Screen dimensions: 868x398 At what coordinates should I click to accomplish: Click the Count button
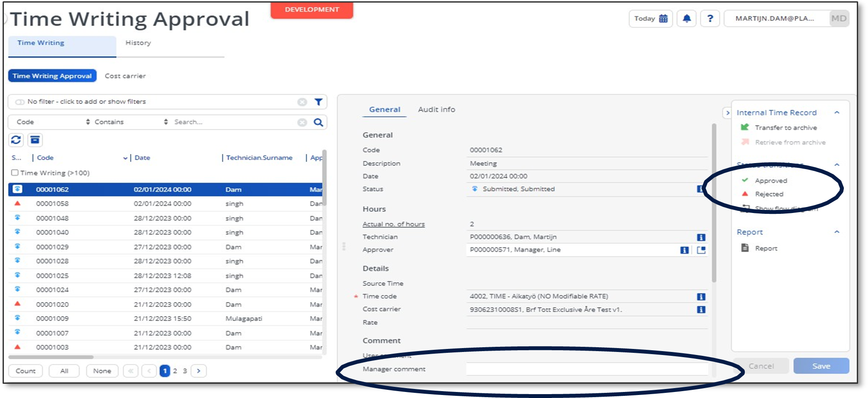click(25, 371)
